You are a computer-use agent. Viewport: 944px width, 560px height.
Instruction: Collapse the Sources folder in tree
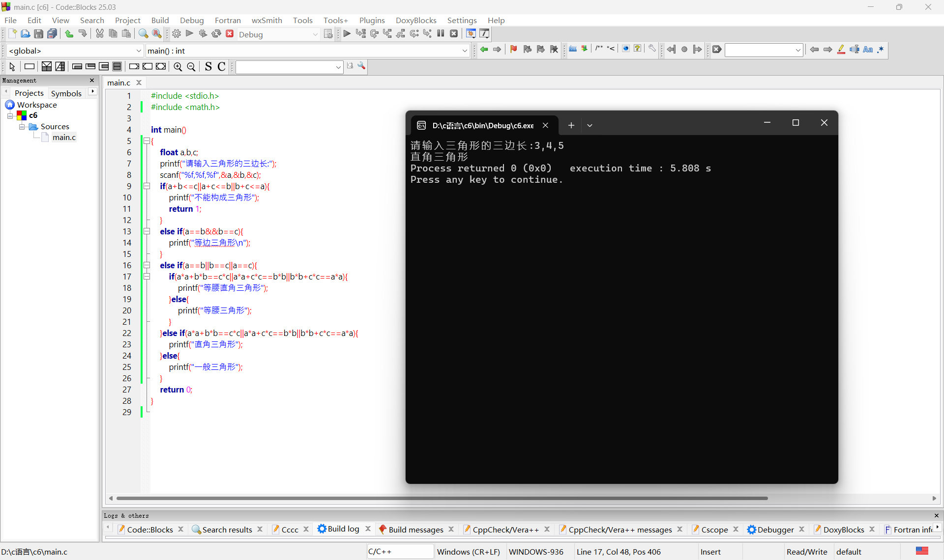pos(22,127)
